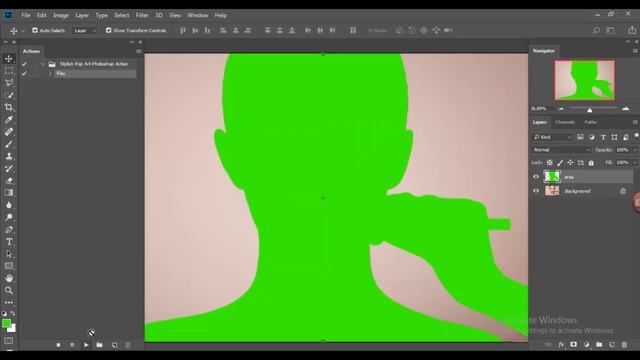640x360 pixels.
Task: Create a new group in Layers panel
Action: tap(599, 345)
